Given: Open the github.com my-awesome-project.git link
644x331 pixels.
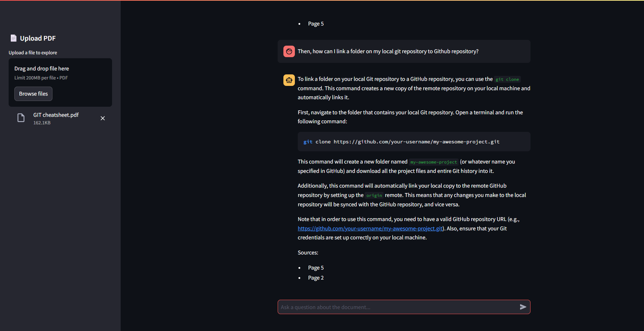Looking at the screenshot, I should point(370,229).
